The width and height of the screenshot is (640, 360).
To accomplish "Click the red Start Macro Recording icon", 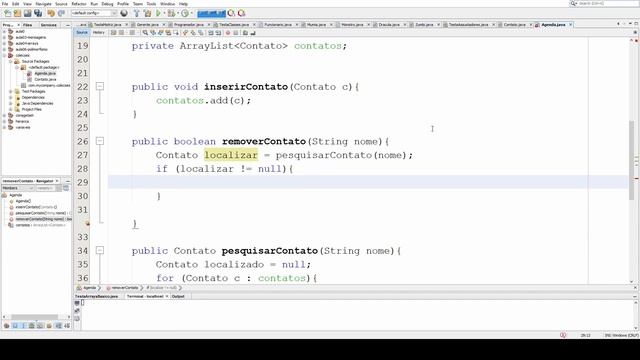I will click(228, 33).
